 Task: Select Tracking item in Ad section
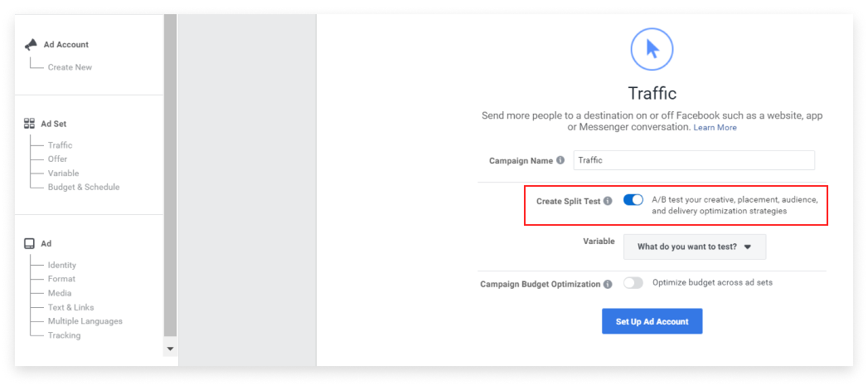64,335
